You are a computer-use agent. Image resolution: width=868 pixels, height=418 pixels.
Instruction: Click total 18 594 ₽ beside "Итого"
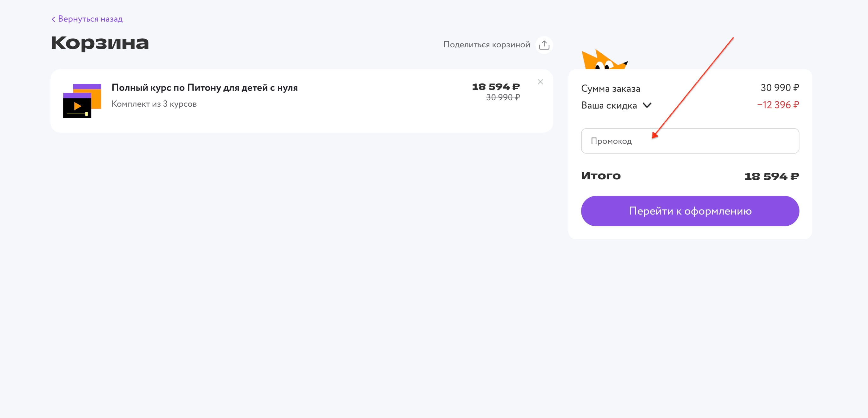[x=771, y=176]
